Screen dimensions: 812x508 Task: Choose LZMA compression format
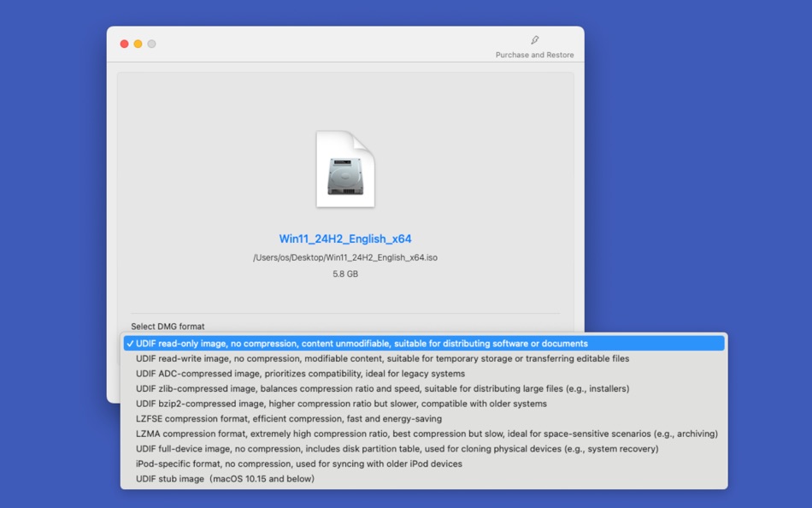click(x=424, y=434)
